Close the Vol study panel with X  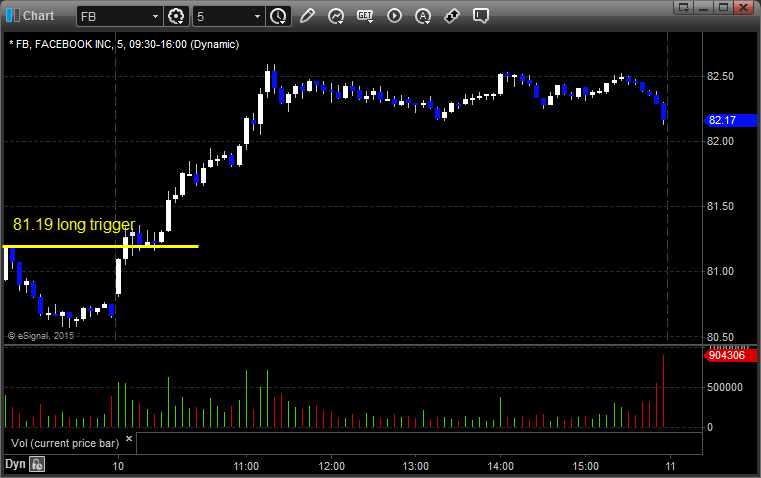pyautogui.click(x=129, y=439)
